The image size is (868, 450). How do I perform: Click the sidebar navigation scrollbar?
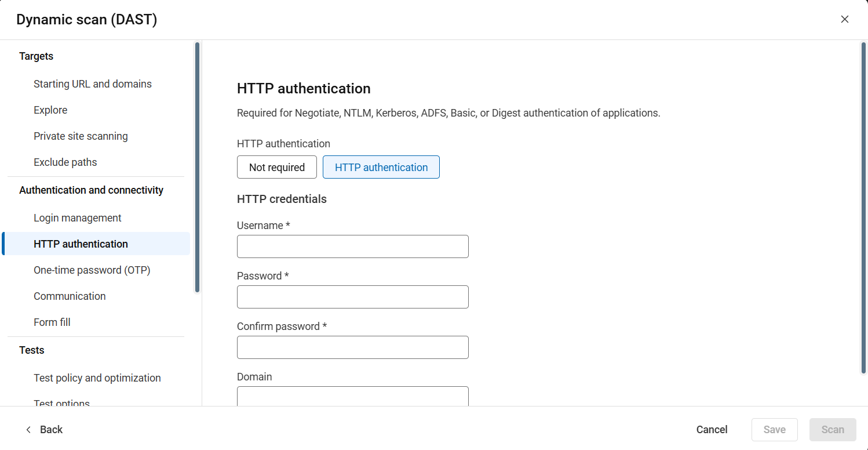tap(197, 167)
